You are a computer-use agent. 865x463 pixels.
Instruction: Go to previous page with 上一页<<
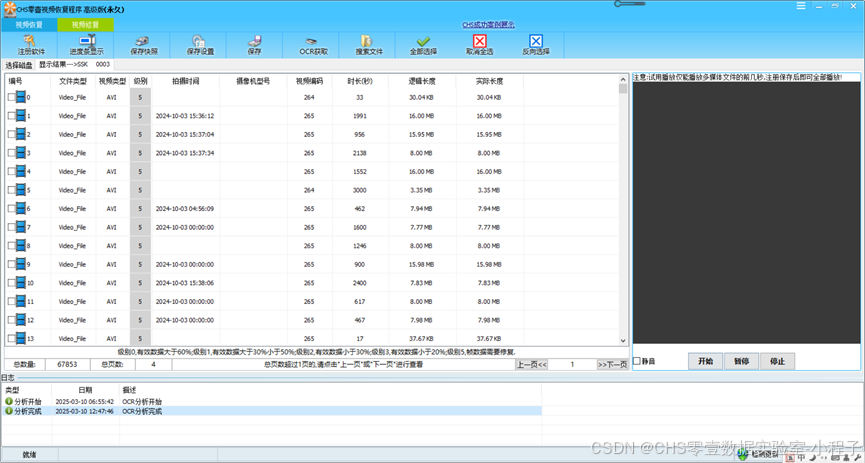pyautogui.click(x=532, y=364)
